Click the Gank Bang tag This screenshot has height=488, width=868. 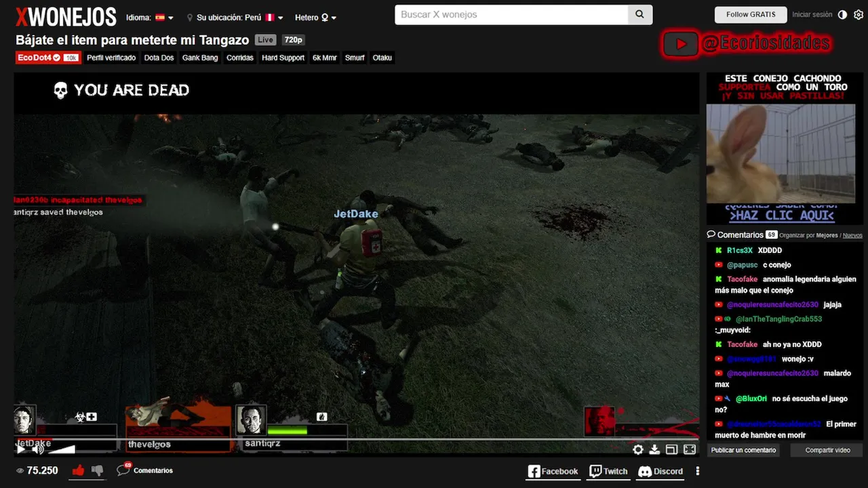(200, 58)
